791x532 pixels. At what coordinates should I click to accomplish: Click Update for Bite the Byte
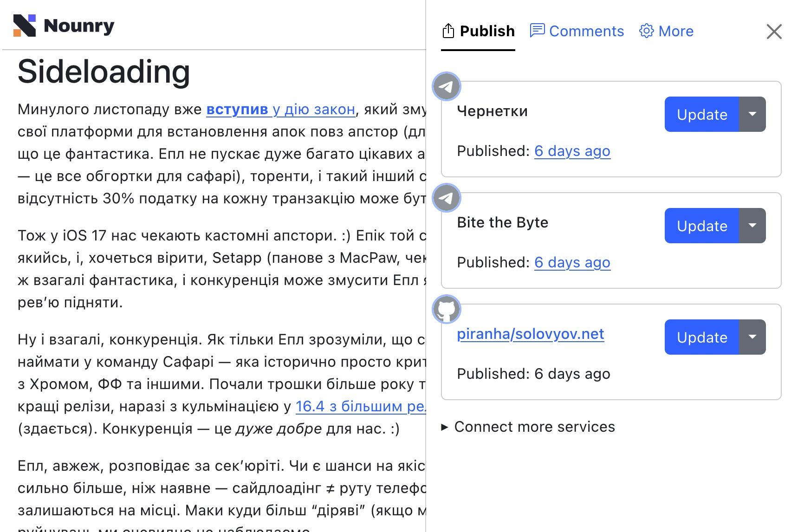click(x=701, y=226)
